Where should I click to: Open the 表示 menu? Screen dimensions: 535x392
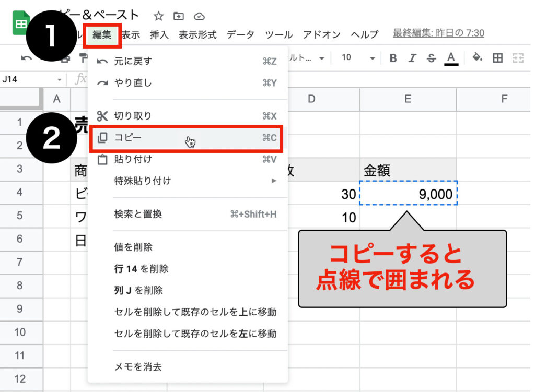tap(131, 35)
